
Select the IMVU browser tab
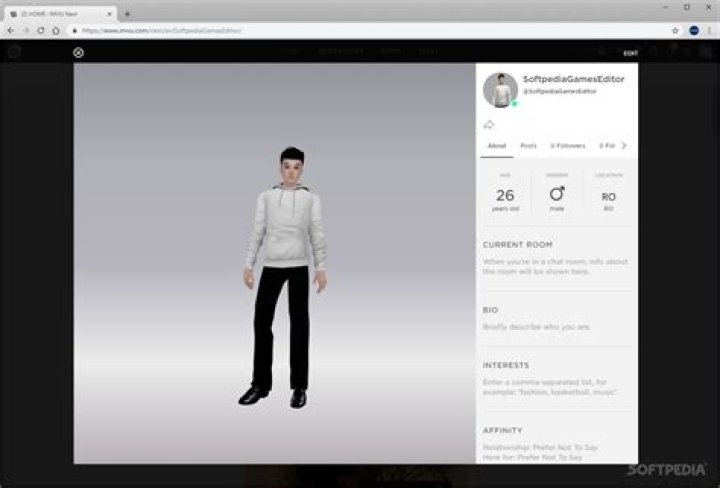coord(60,14)
